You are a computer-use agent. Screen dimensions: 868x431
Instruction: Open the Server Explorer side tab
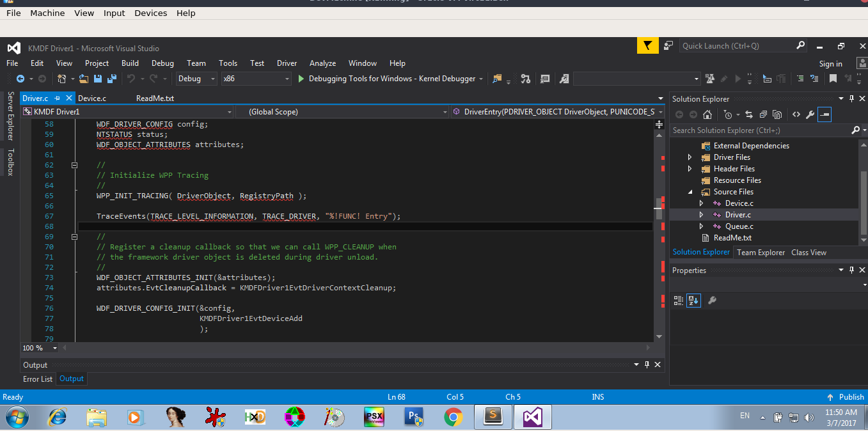[x=10, y=115]
